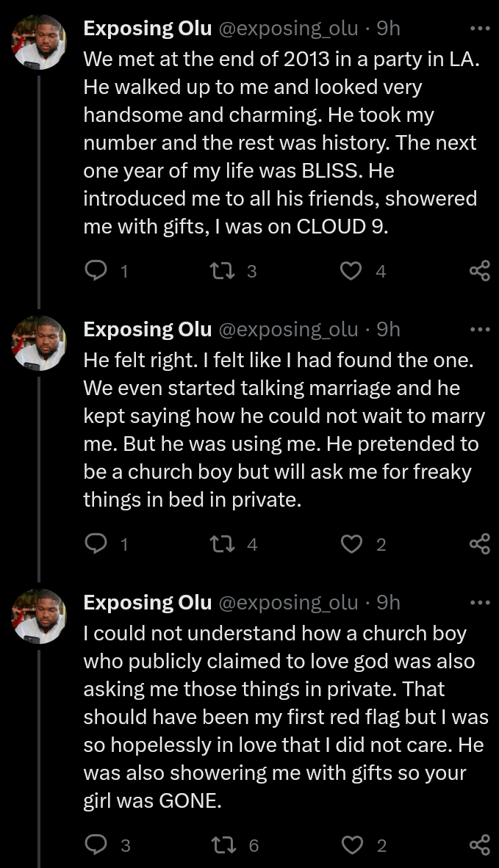499x868 pixels.
Task: Share the 'He felt right' tweet
Action: pos(479,544)
